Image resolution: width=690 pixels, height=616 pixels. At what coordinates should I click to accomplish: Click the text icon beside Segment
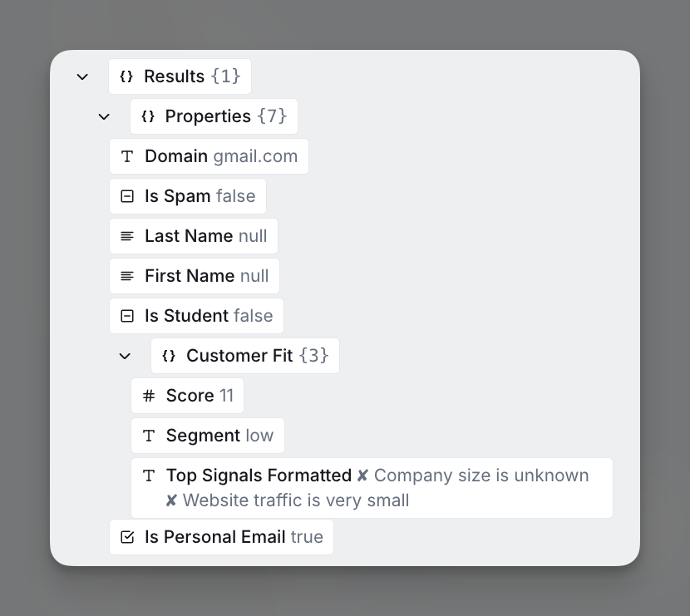(149, 436)
